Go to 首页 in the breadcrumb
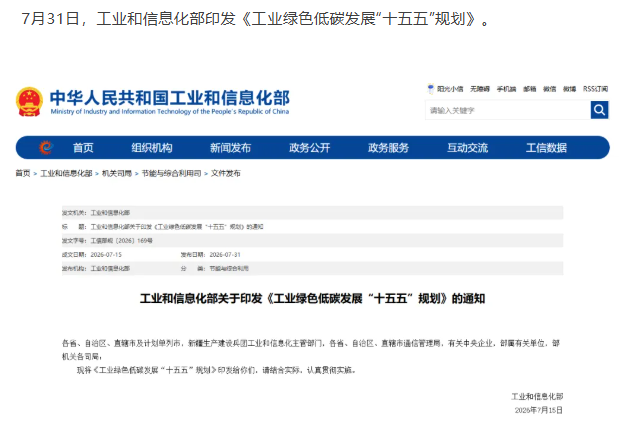 [x=23, y=173]
